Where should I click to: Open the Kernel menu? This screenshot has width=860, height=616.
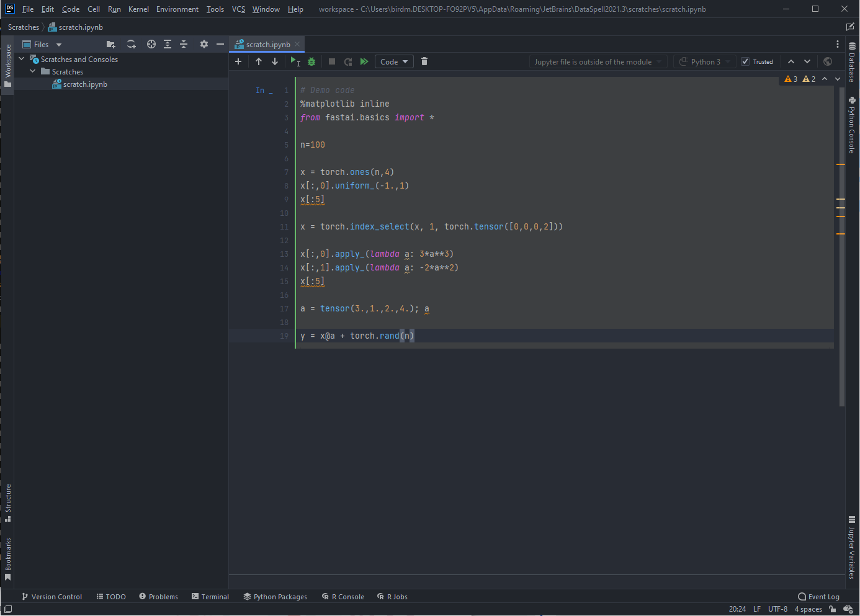(x=138, y=9)
